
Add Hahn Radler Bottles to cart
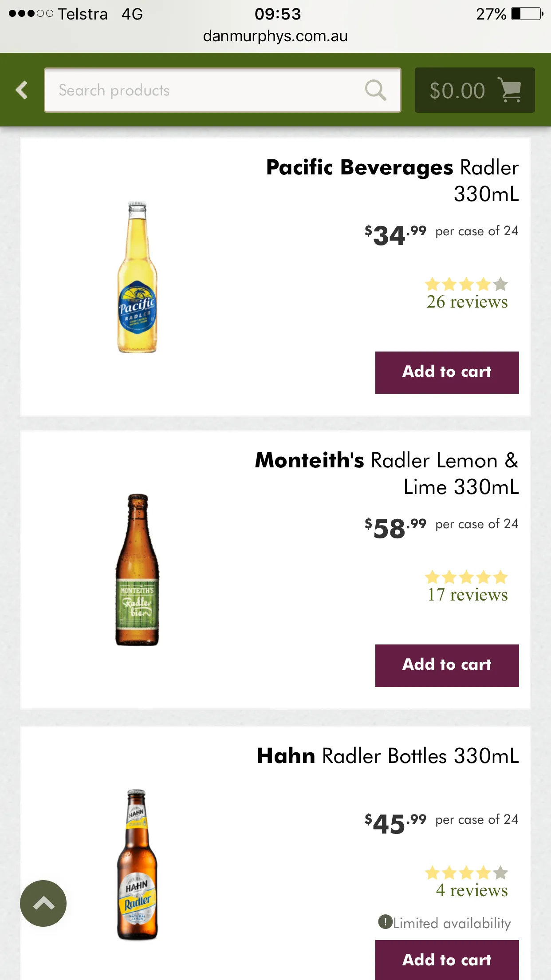(447, 960)
